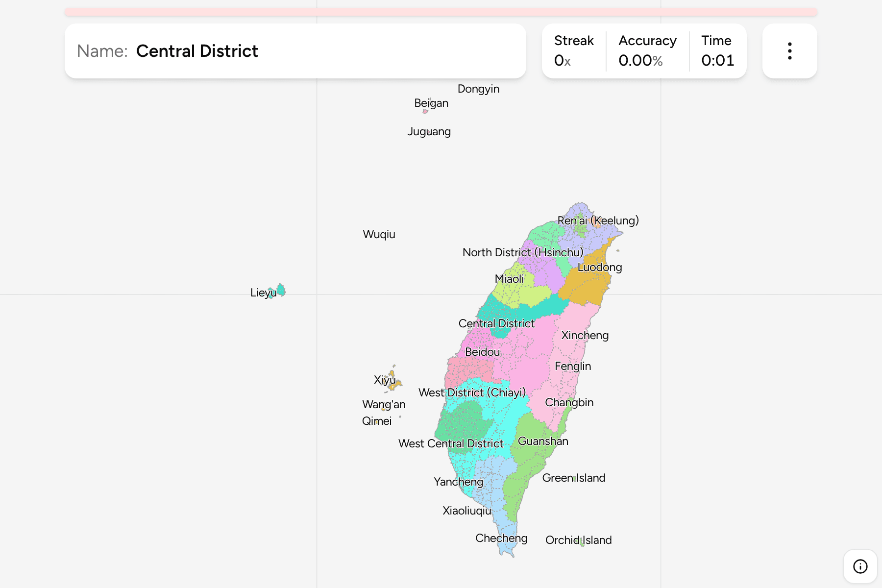Click the Time display
Image resolution: width=882 pixels, height=588 pixels.
[x=717, y=51]
